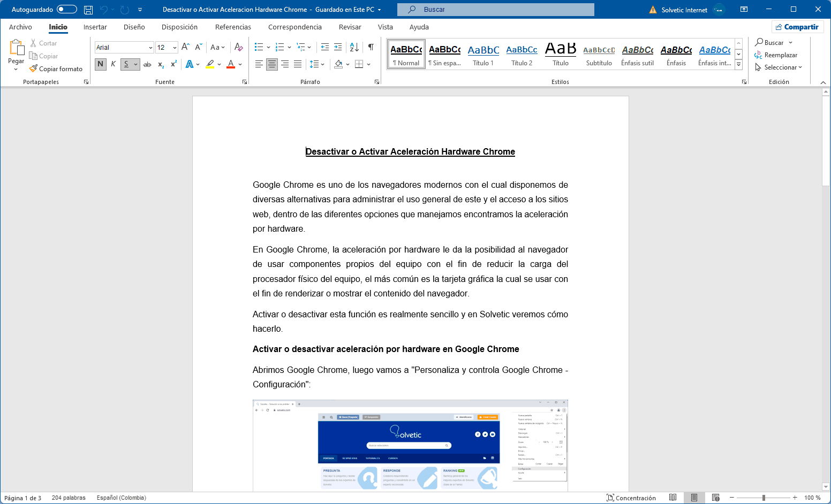
Task: Switch to Read mode view in status bar
Action: click(673, 498)
